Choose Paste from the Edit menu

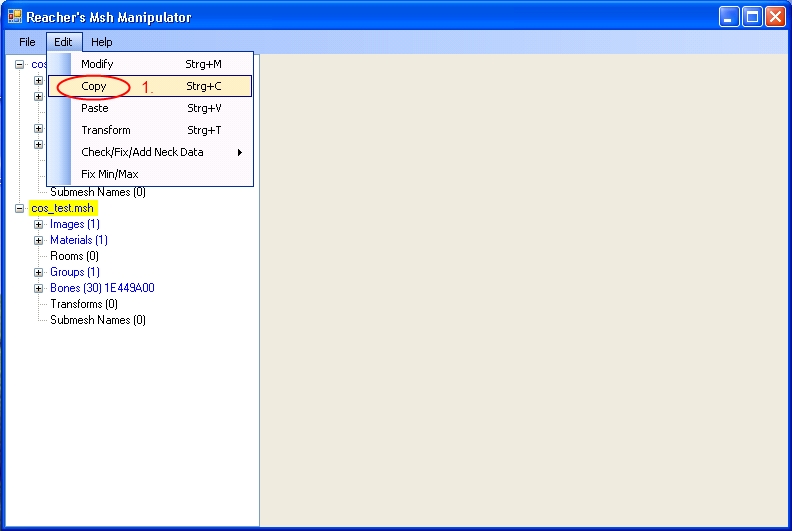pyautogui.click(x=95, y=108)
